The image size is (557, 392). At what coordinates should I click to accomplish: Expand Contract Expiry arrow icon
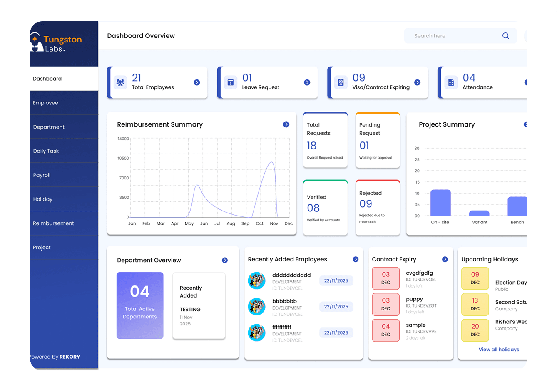tap(445, 259)
